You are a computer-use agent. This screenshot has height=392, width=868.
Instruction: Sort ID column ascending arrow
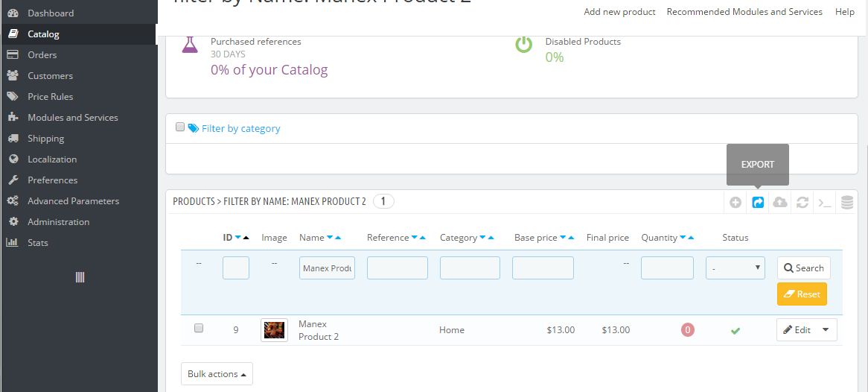[x=246, y=238]
